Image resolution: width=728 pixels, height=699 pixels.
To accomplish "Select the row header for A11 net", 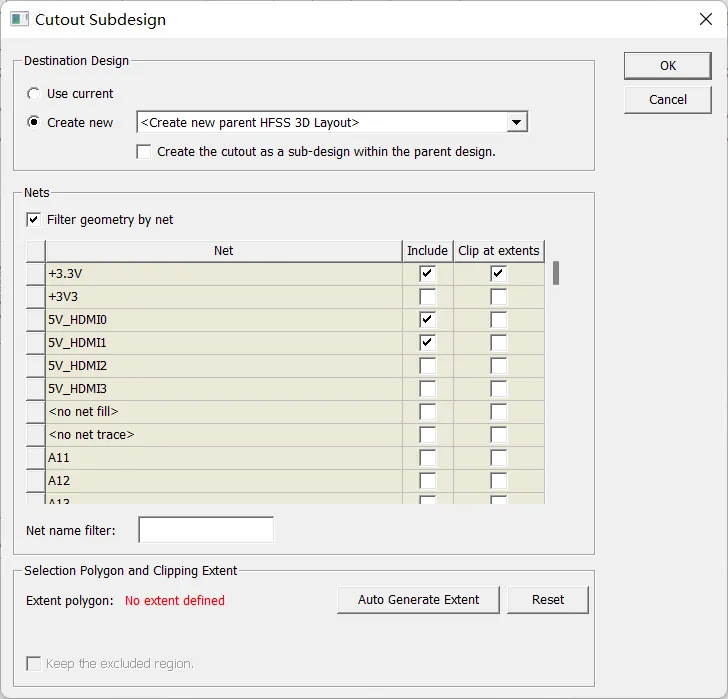I will pyautogui.click(x=35, y=458).
